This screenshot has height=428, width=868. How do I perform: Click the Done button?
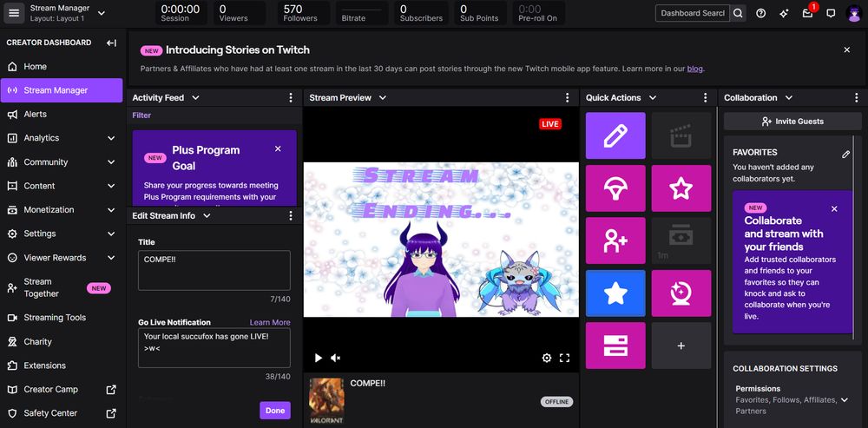click(x=275, y=411)
